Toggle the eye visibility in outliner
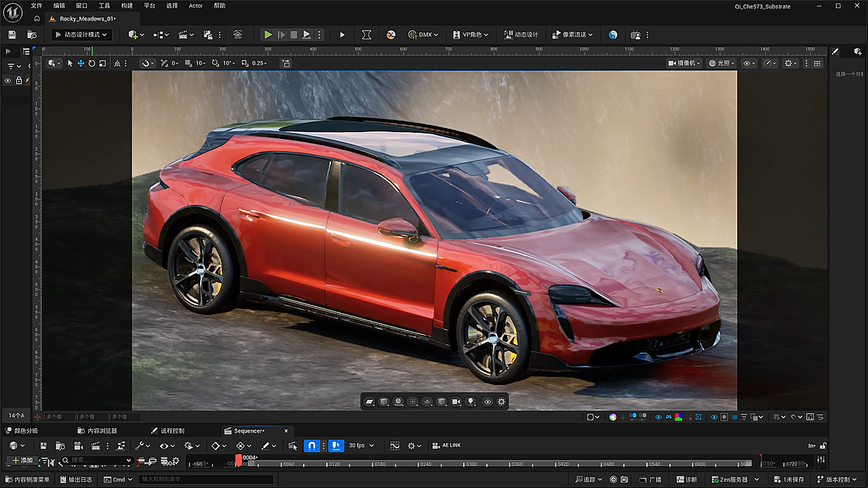Image resolution: width=868 pixels, height=488 pixels. [x=8, y=81]
